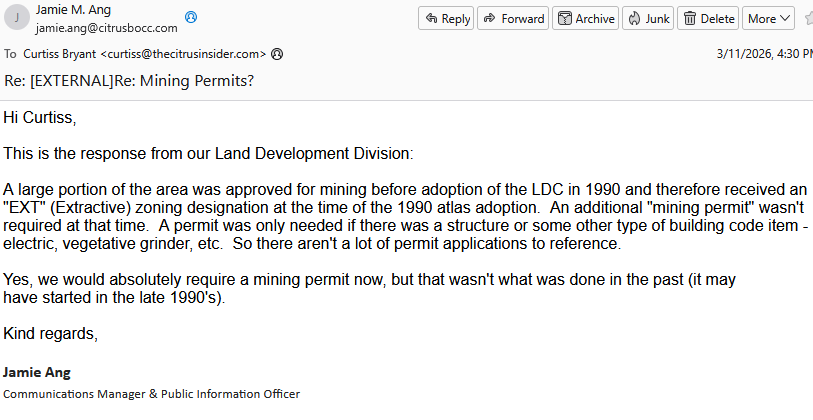Click the Jamie Ang signature name

pyautogui.click(x=37, y=373)
